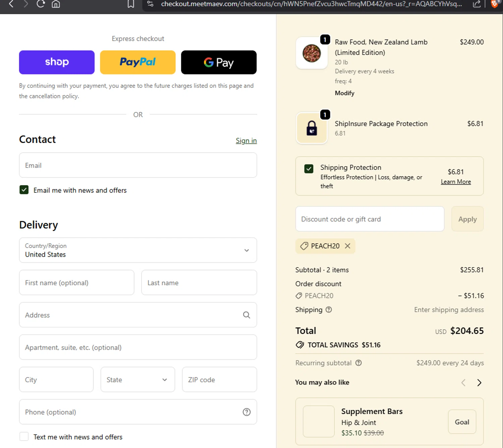Open the Brave shields lion icon
This screenshot has width=503, height=448.
click(x=494, y=4)
